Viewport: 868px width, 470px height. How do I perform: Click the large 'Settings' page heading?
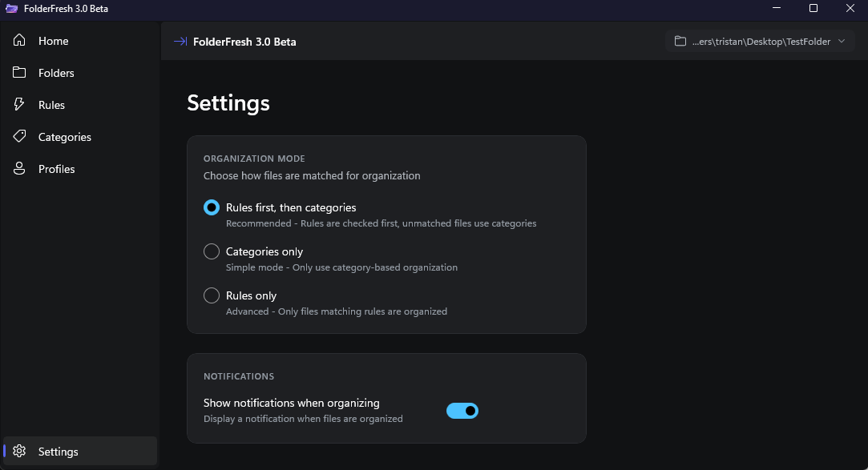tap(228, 103)
